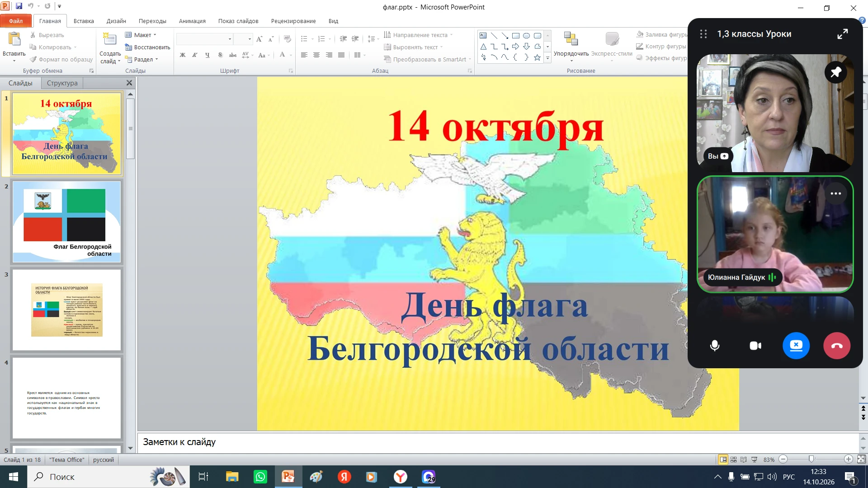Viewport: 868px width, 488px height.
Task: Switch to the Структура pane tab
Action: (62, 83)
